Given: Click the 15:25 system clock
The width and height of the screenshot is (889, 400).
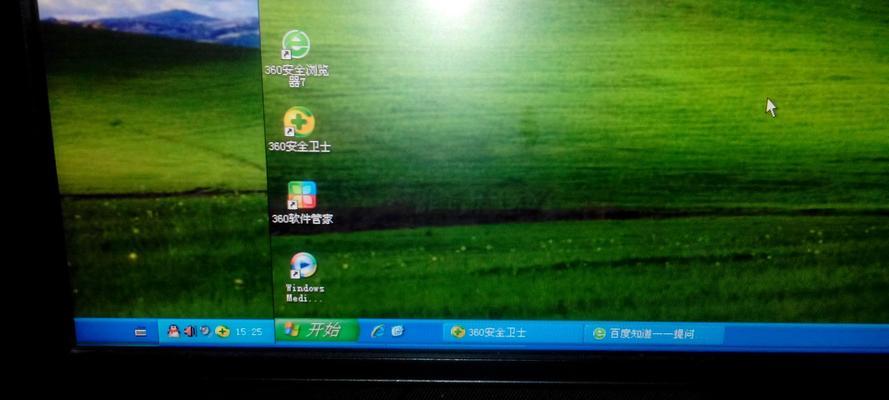Looking at the screenshot, I should pos(248,332).
